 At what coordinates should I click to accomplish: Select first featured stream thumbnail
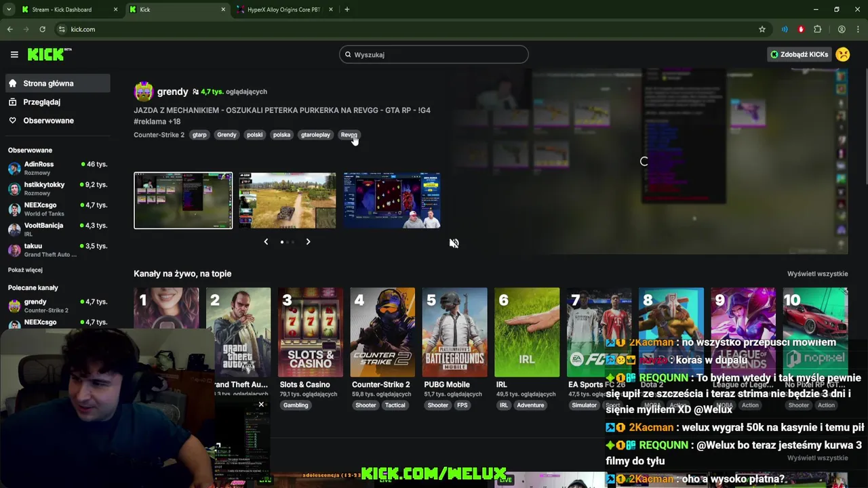(x=183, y=201)
